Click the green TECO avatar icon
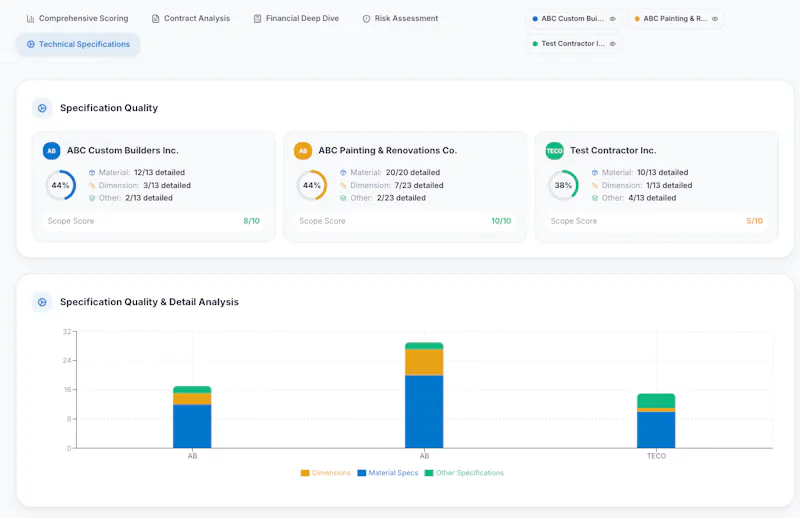The image size is (800, 518). coord(555,151)
